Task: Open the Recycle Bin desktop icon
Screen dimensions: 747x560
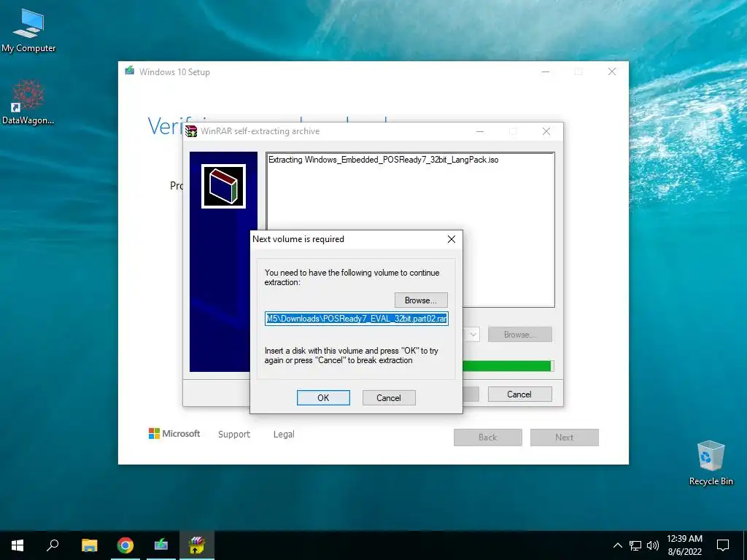Action: coord(711,463)
